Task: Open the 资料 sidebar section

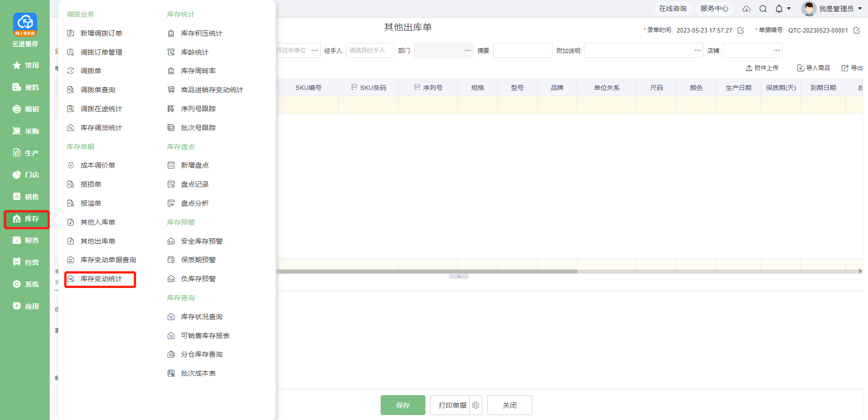Action: point(25,87)
